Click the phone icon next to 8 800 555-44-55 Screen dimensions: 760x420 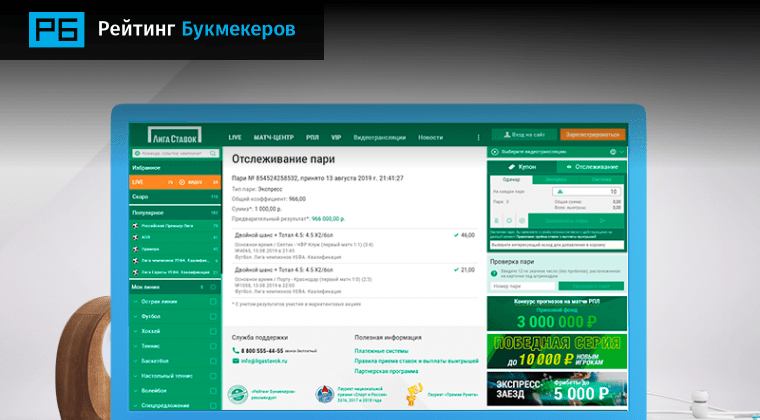[236, 351]
